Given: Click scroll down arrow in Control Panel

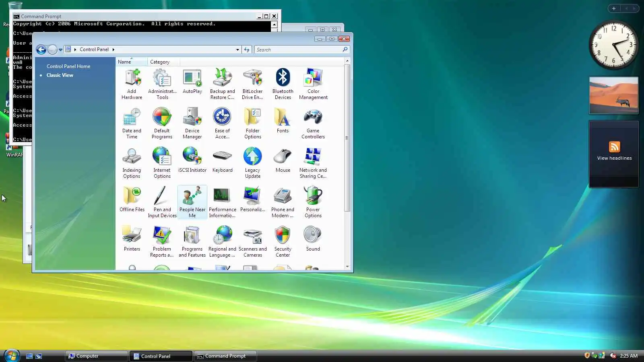Looking at the screenshot, I should click(347, 266).
